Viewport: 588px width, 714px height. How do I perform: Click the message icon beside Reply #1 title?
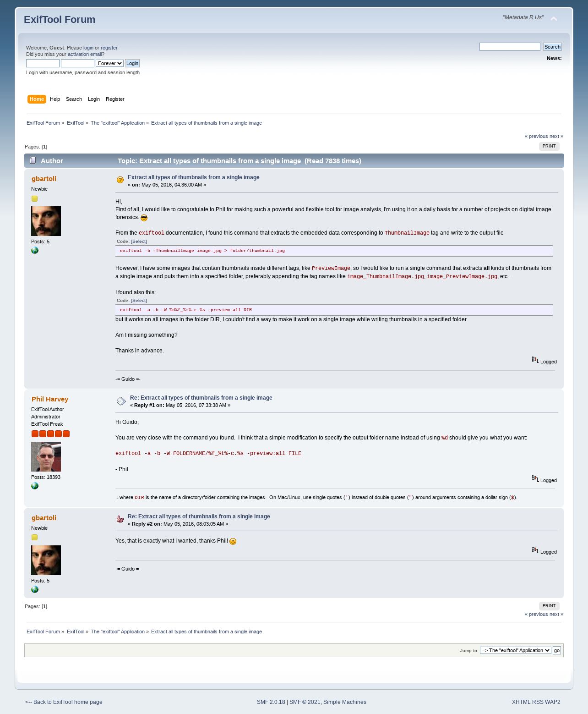pos(121,401)
